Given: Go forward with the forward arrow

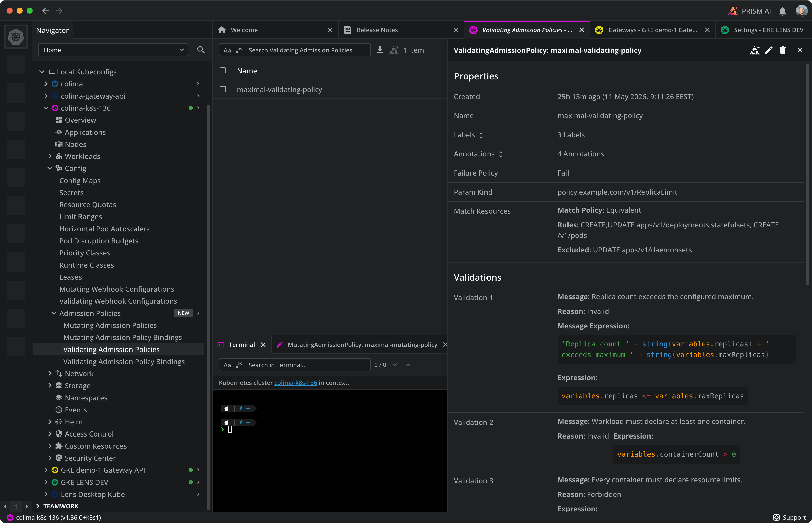Looking at the screenshot, I should tap(59, 11).
